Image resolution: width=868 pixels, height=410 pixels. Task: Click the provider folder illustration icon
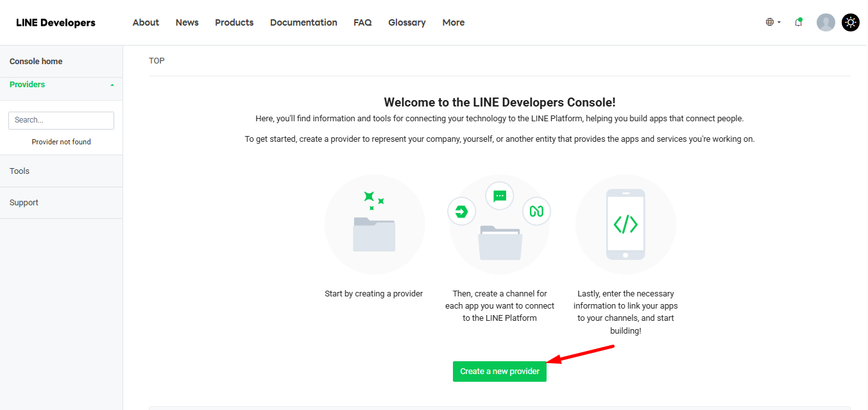(375, 225)
